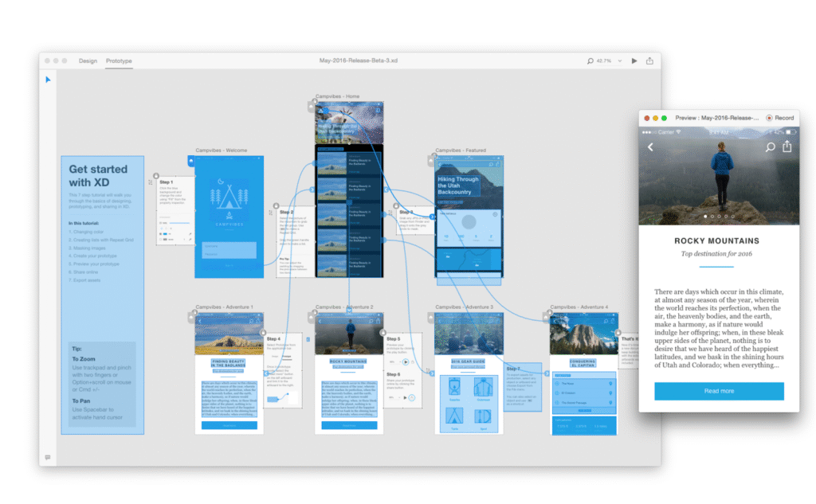Tap the back chevron in preview window
Viewport: 816px width, 504px height.
coord(650,147)
